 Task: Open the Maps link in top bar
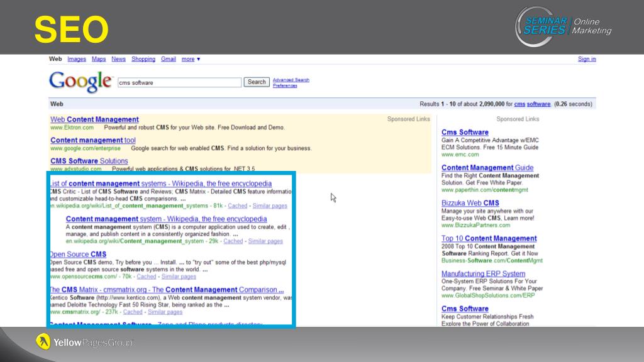99,59
